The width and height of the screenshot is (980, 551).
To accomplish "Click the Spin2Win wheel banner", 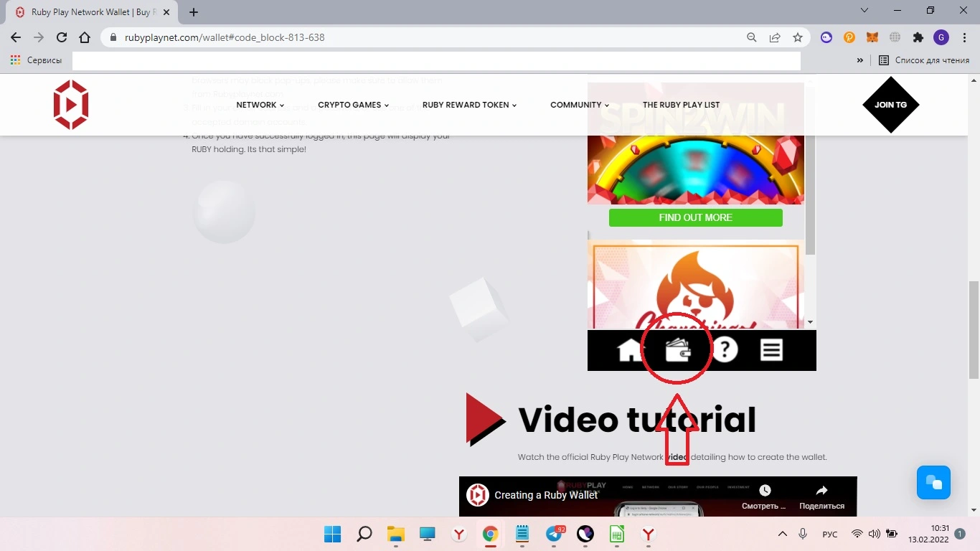I will [x=695, y=143].
